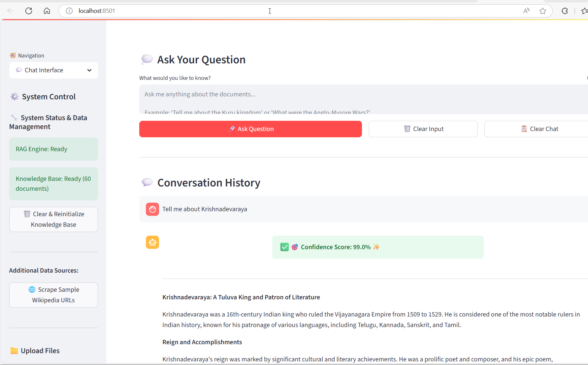Click the assistant robot avatar icon
This screenshot has height=365, width=588.
coord(152,242)
